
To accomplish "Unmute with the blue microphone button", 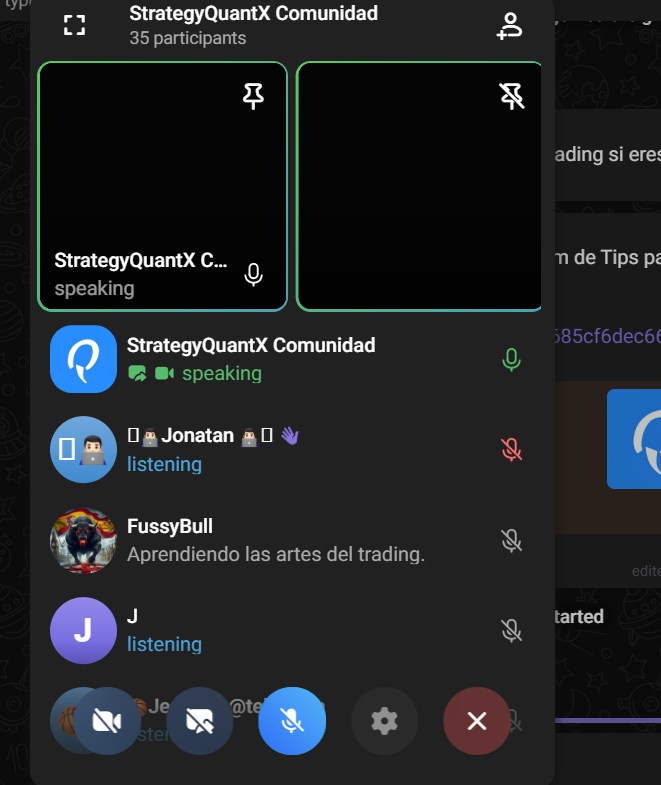I will click(292, 721).
